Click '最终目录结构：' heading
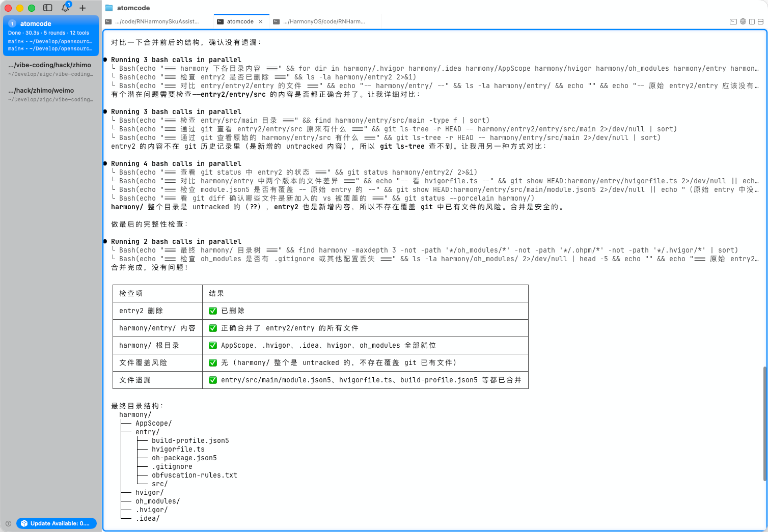The width and height of the screenshot is (768, 532). click(x=138, y=406)
